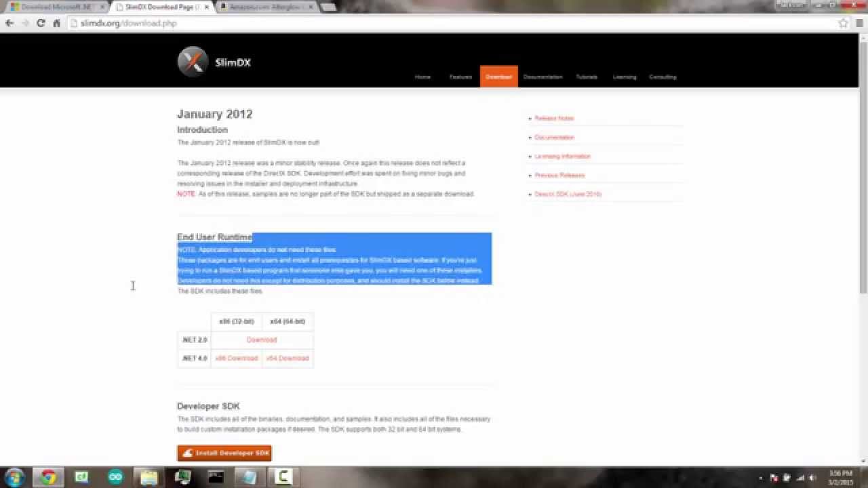868x488 pixels.
Task: Click the green monitor icon in the taskbar
Action: (182, 477)
